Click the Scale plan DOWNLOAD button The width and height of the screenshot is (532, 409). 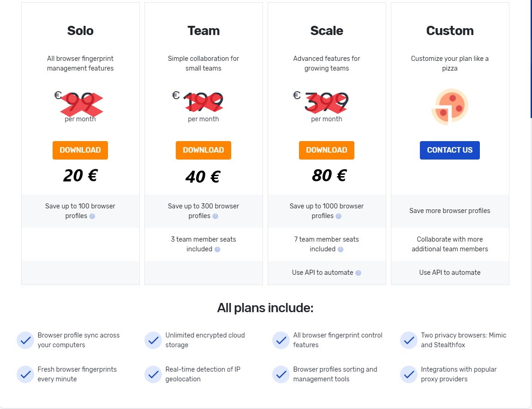326,150
